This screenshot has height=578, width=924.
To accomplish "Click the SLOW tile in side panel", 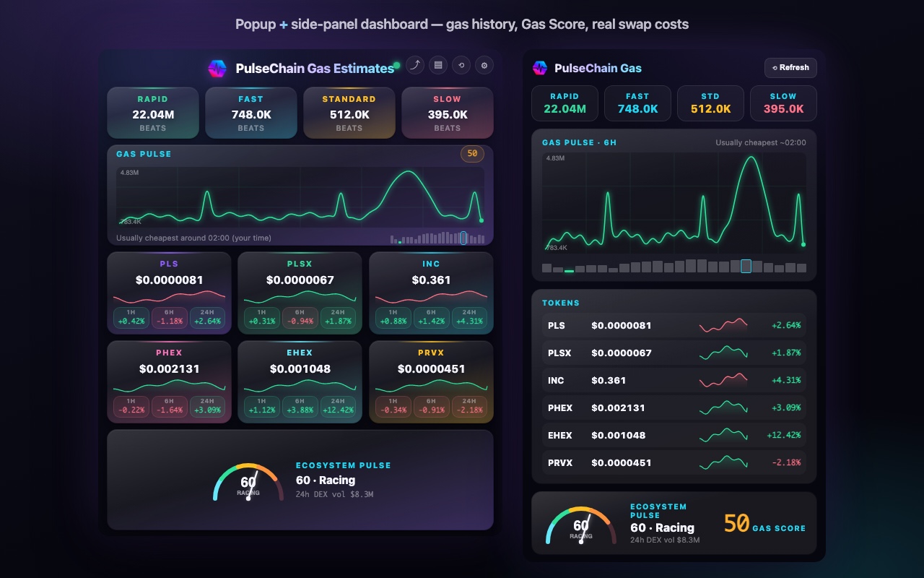I will coord(783,103).
